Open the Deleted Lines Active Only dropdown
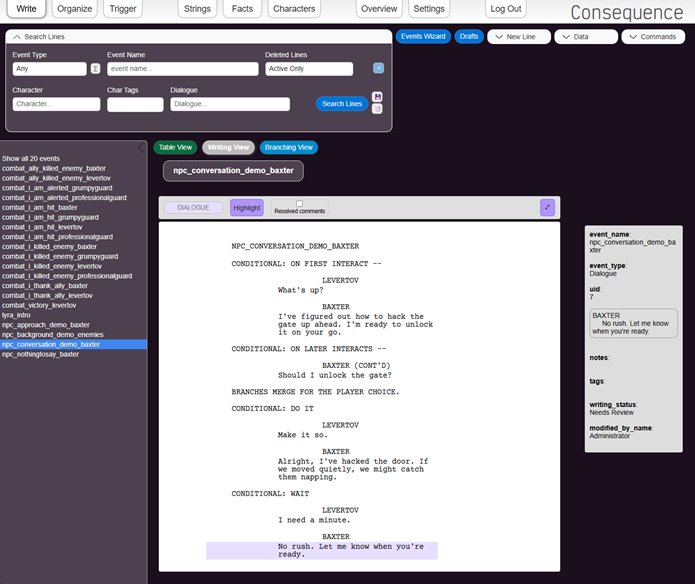 click(x=309, y=69)
